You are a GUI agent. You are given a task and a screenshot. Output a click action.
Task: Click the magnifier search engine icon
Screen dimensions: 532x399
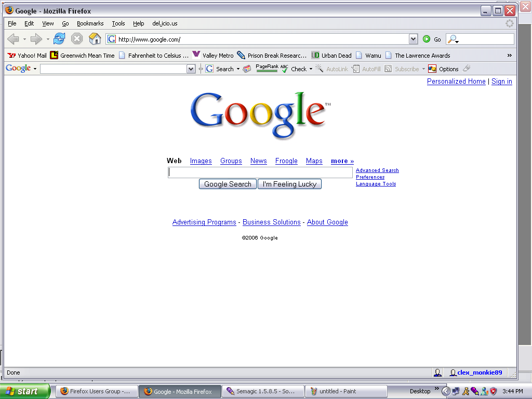tap(453, 39)
